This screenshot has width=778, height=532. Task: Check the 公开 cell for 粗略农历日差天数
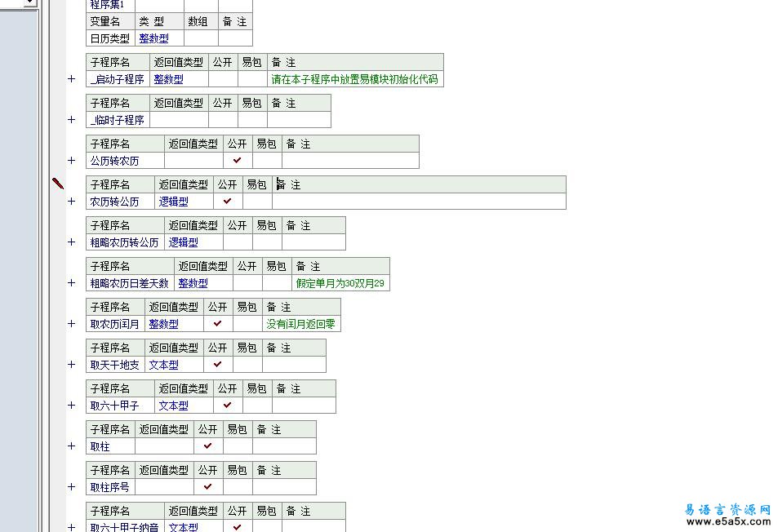[x=247, y=283]
